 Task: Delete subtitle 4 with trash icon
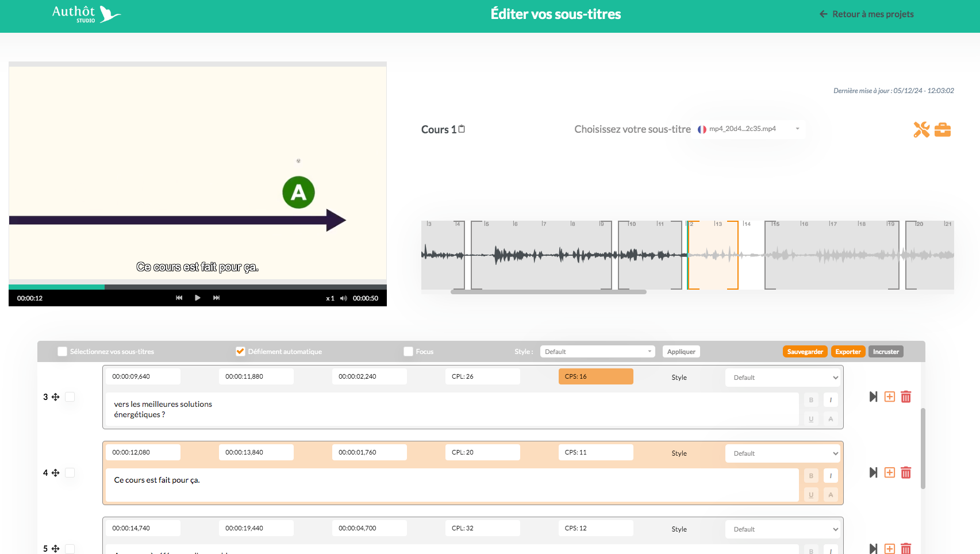tap(906, 472)
